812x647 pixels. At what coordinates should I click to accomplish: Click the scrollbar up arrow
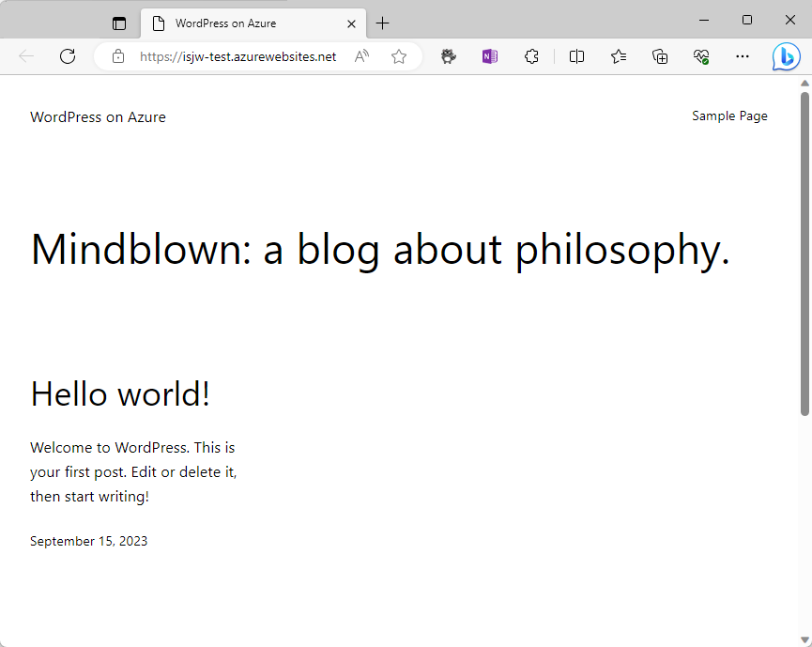pyautogui.click(x=804, y=83)
